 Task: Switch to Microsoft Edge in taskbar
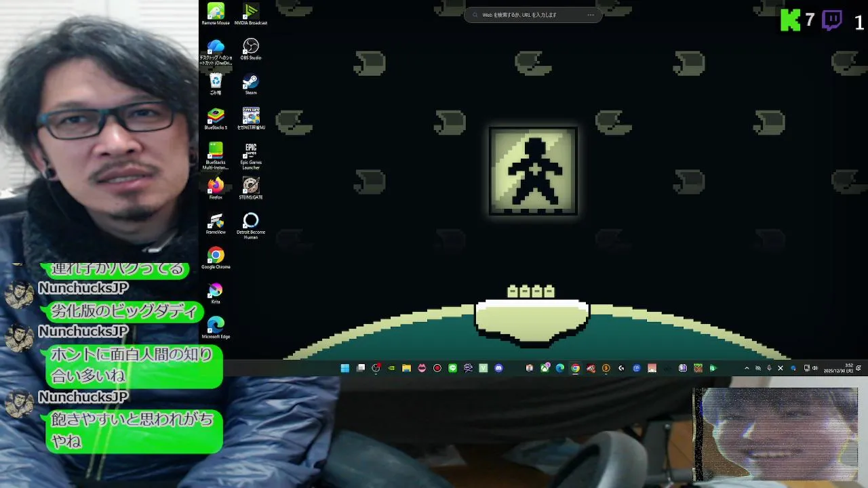pos(560,368)
